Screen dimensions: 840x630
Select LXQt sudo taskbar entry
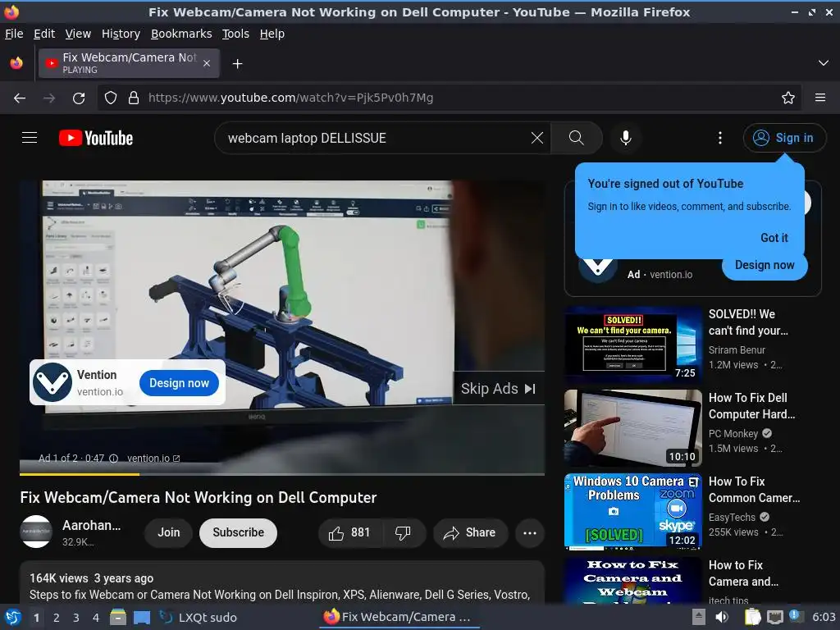click(199, 617)
